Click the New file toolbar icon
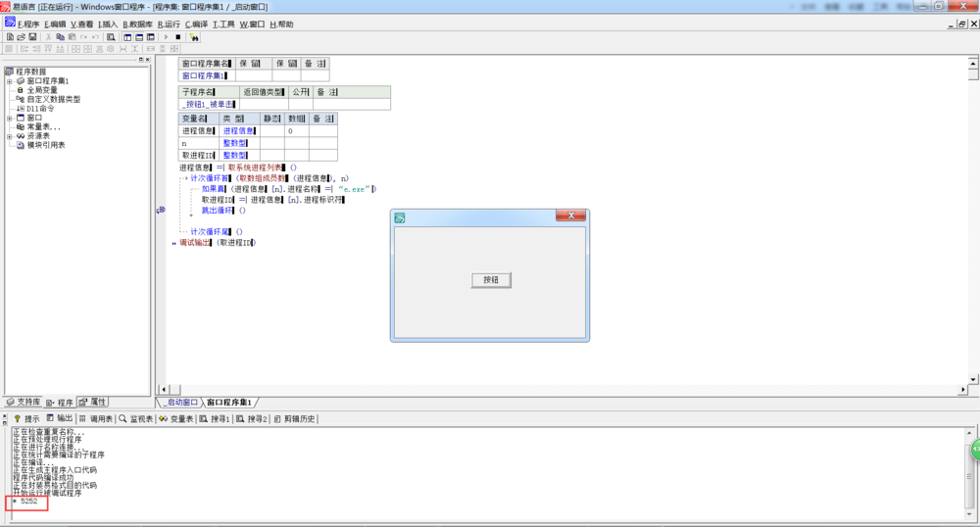 [9, 37]
